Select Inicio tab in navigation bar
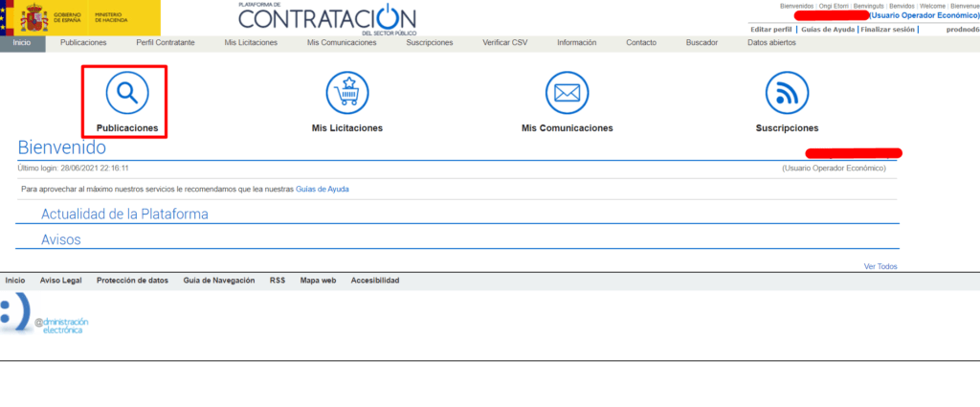Image resolution: width=980 pixels, height=407 pixels. click(x=23, y=43)
